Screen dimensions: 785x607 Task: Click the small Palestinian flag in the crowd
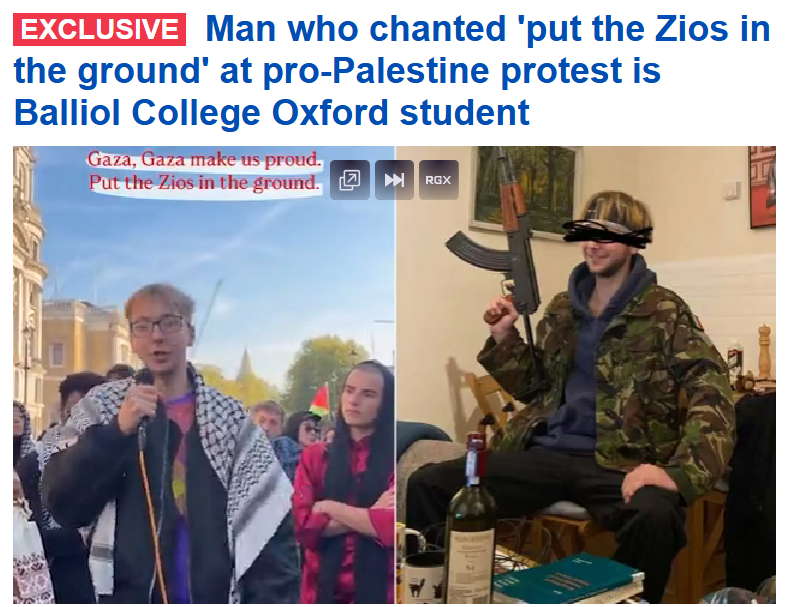point(320,401)
